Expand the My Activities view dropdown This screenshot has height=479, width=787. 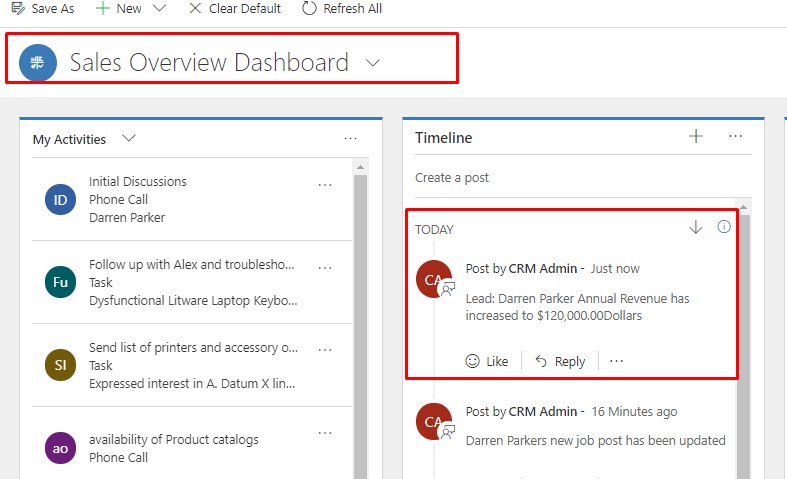(129, 138)
